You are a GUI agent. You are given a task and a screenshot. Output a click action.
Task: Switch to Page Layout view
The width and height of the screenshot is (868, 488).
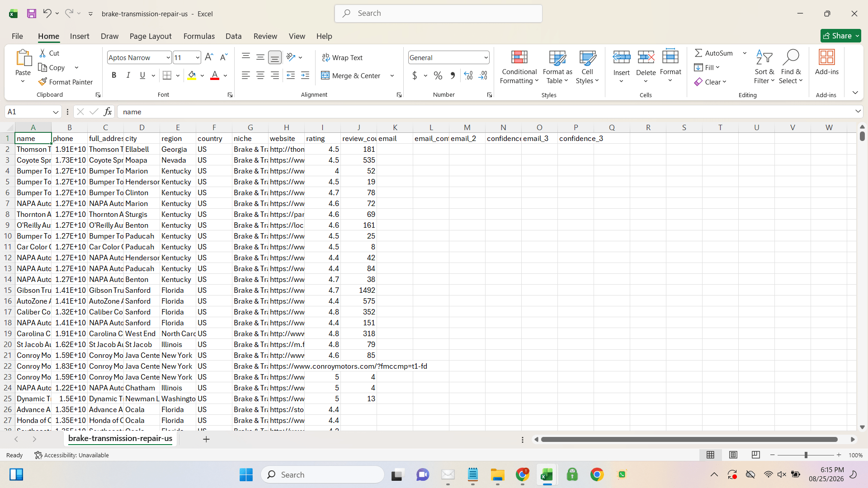pyautogui.click(x=733, y=455)
